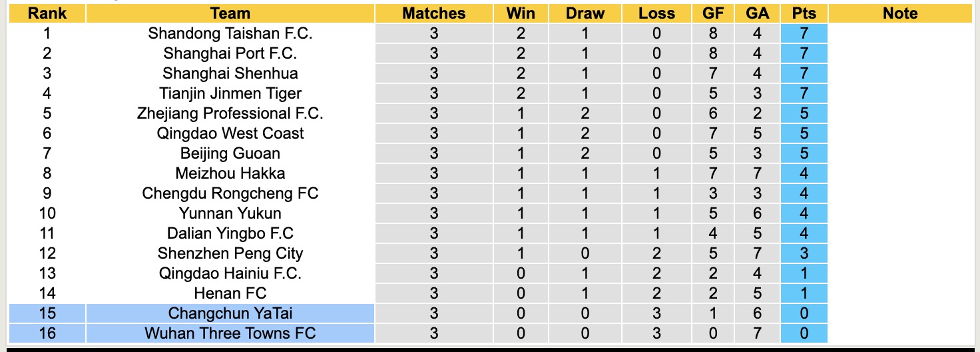Screen dimensions: 980x352
Task: Click the Team column header
Action: (230, 13)
